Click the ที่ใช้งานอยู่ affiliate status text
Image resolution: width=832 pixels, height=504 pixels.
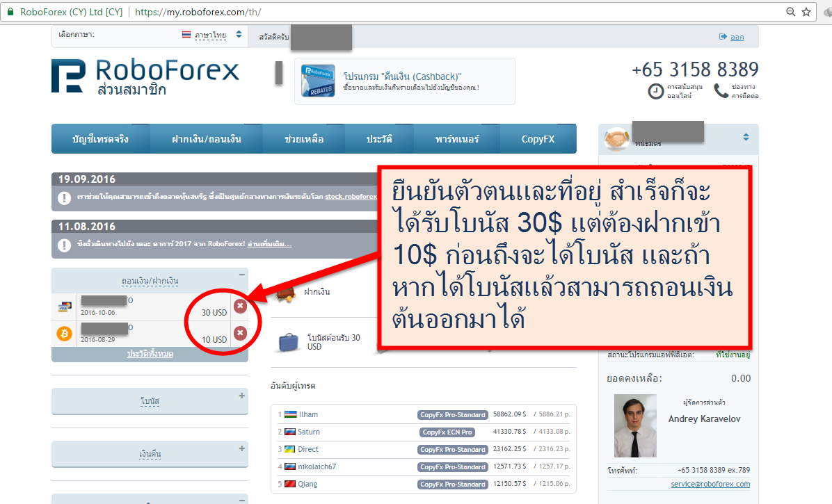(x=733, y=355)
